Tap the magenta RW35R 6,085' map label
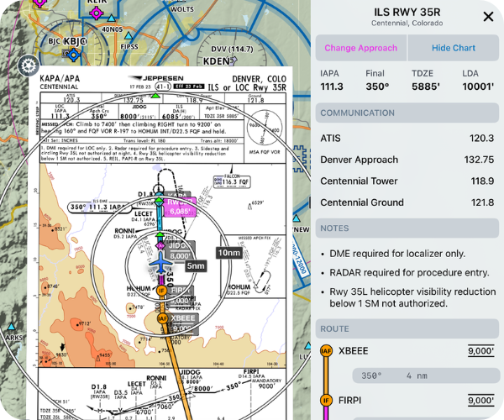This screenshot has height=420, width=504. tap(180, 207)
